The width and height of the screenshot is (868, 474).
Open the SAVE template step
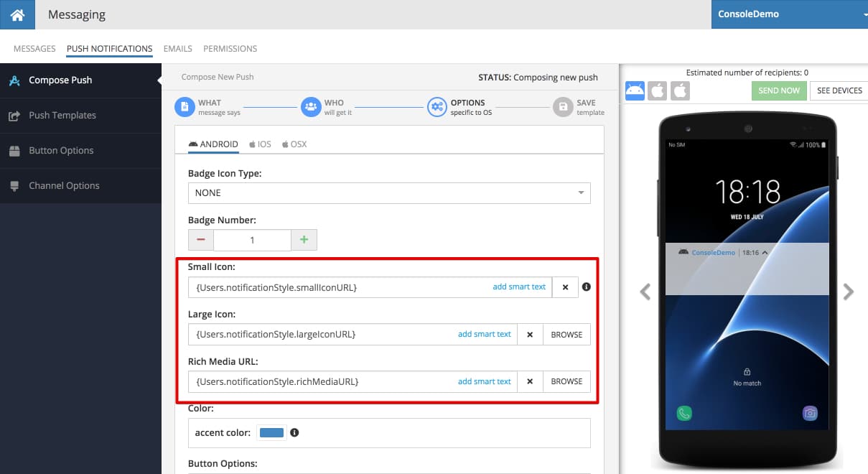579,107
